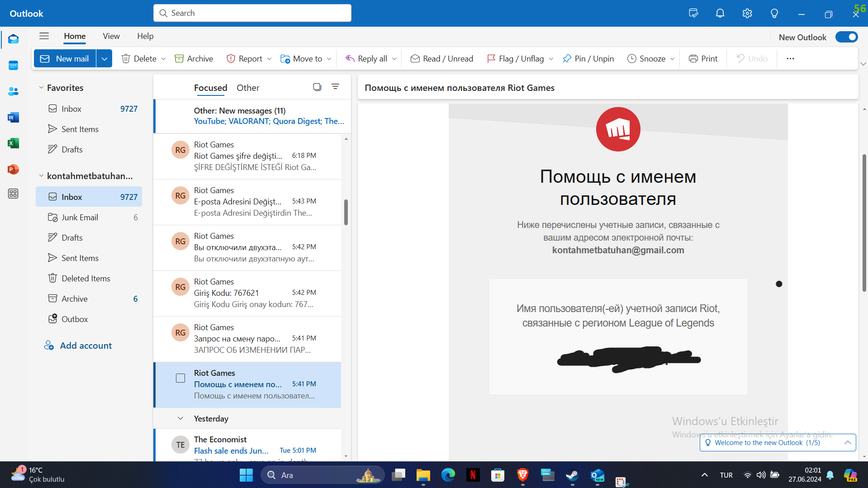Click the kontahmetbatuhan@gmail.com address in email

coord(618,250)
